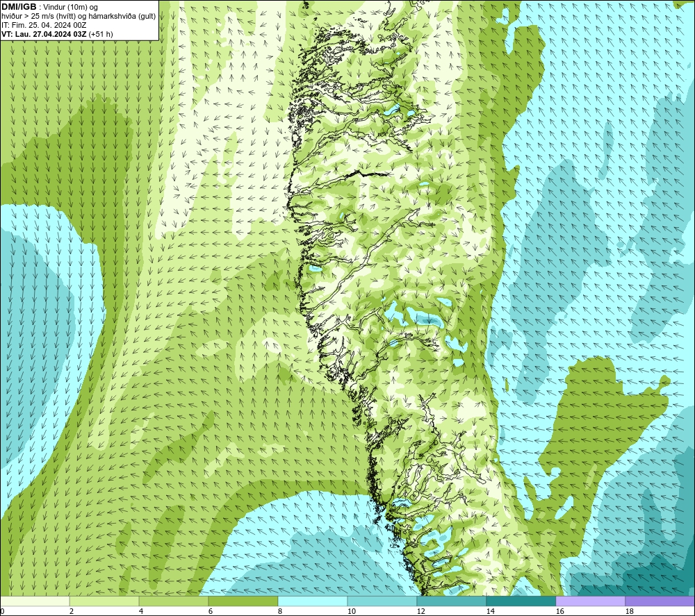Click the scale label '14'
This screenshot has width=695, height=616.
pyautogui.click(x=490, y=612)
